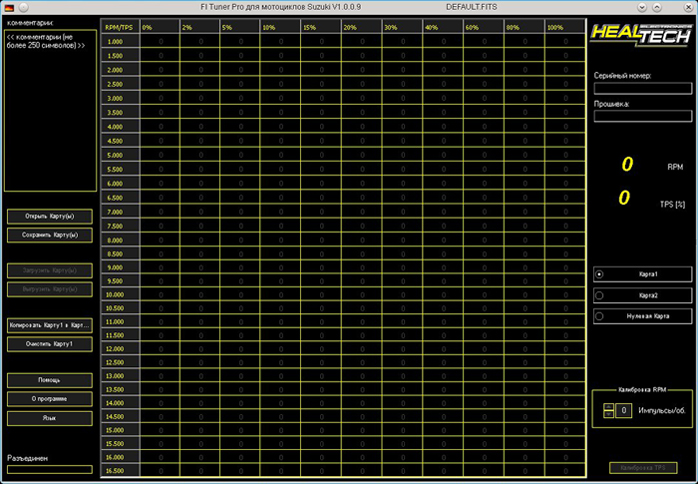Select the 5.500 RPM row header
Screen dimensions: 698x484
pos(120,169)
